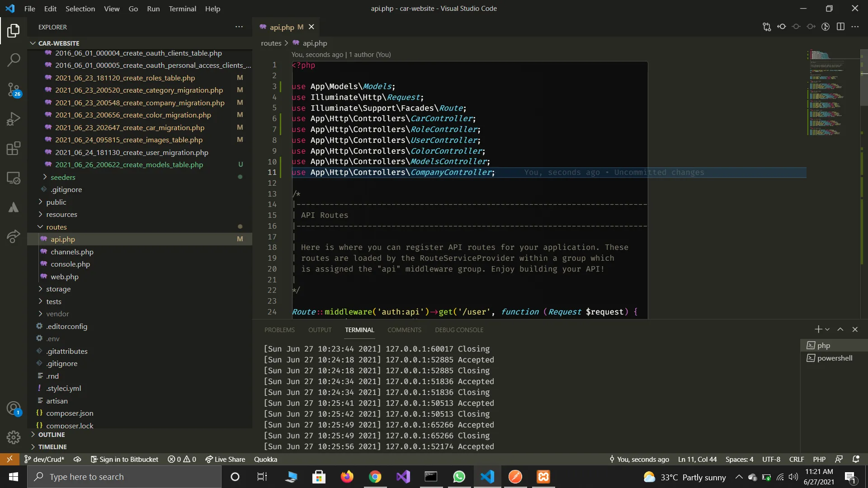
Task: Open the Search view in activity bar
Action: pos(14,60)
